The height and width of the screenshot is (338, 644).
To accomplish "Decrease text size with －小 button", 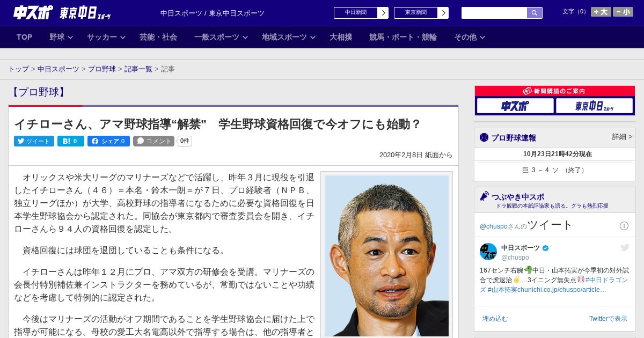I will (623, 12).
